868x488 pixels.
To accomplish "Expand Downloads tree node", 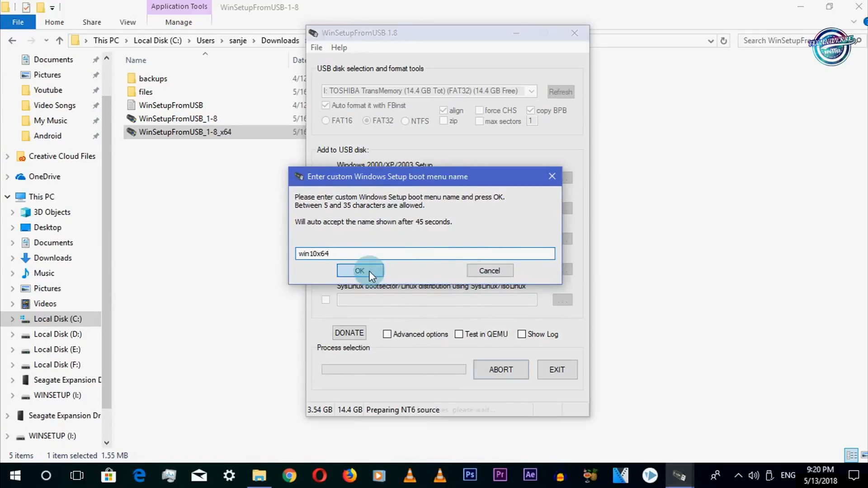I will click(12, 258).
